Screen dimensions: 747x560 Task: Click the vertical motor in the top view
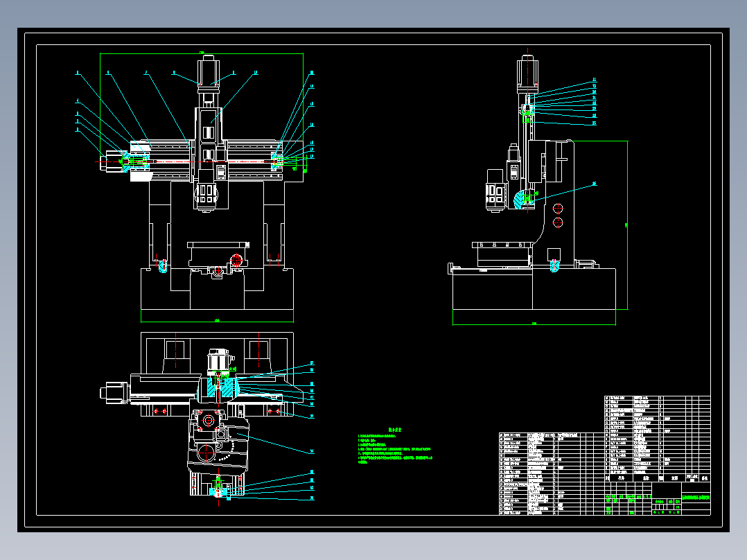pyautogui.click(x=219, y=361)
